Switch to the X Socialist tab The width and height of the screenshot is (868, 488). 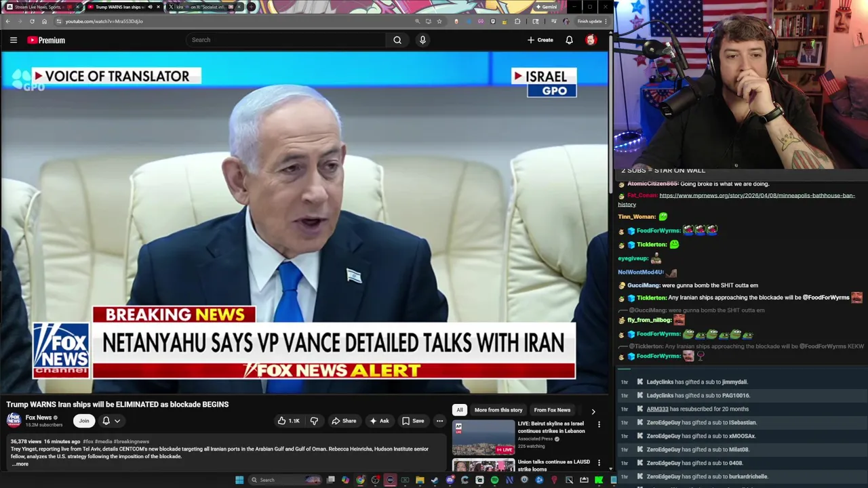(x=203, y=7)
